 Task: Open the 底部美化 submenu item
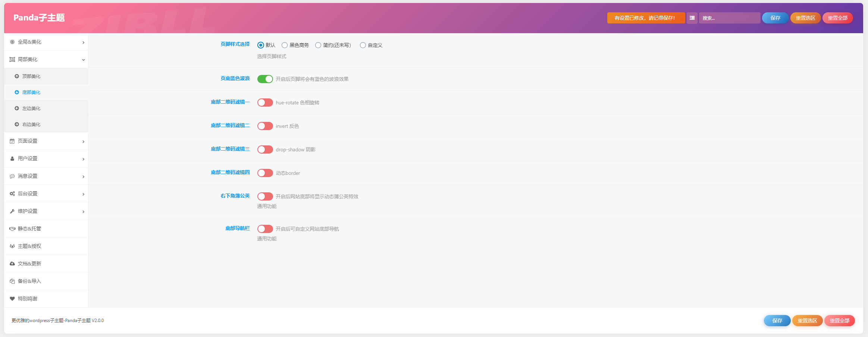tap(46, 92)
